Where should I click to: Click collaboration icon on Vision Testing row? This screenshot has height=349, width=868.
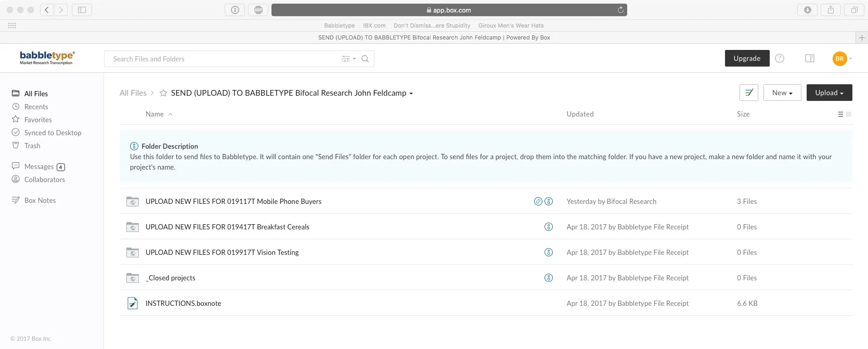tap(549, 252)
